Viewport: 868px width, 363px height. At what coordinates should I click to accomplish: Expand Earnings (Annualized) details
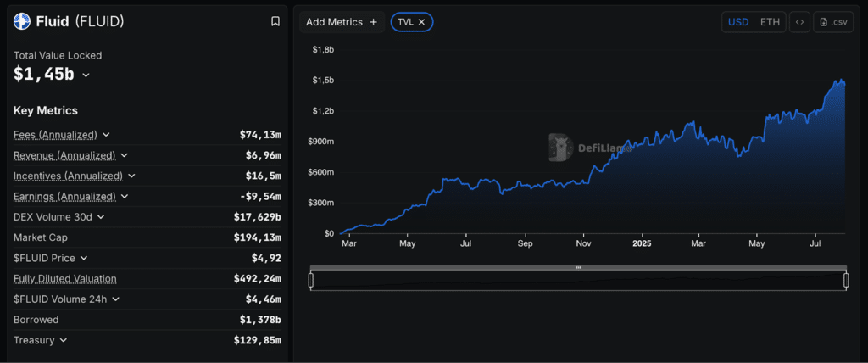pos(124,196)
